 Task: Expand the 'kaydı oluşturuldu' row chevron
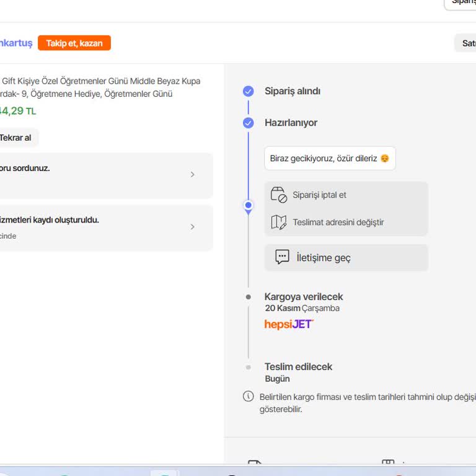pos(193,227)
